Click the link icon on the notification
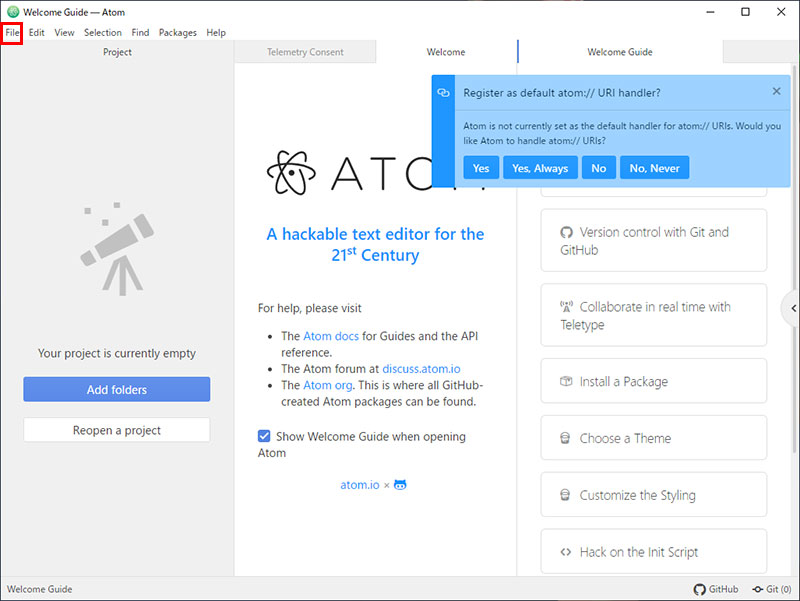This screenshot has height=601, width=800. click(443, 93)
